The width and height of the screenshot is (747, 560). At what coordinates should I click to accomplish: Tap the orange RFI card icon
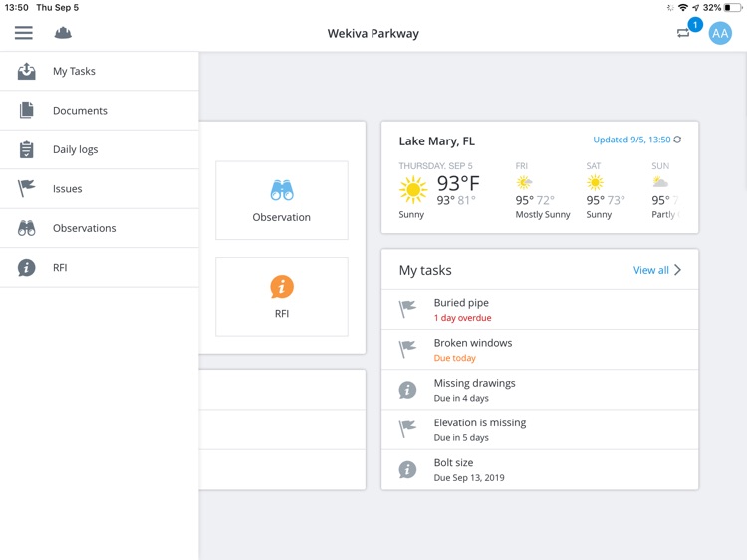(x=282, y=287)
